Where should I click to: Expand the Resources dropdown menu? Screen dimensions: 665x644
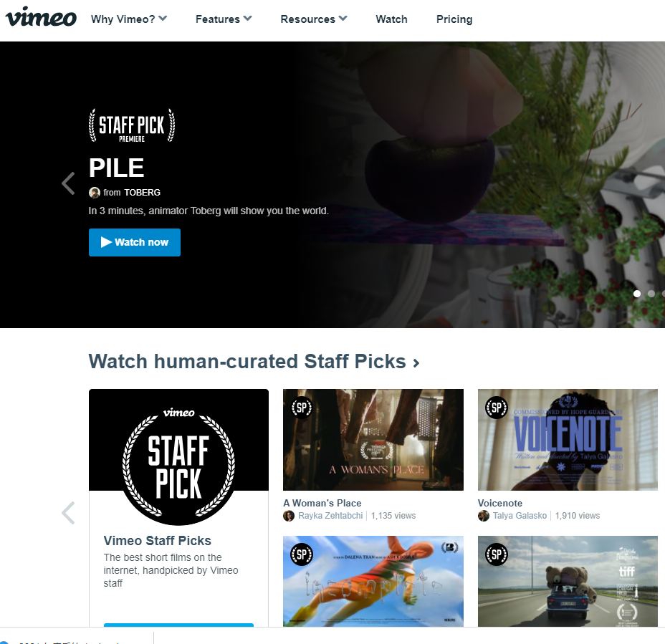click(314, 19)
